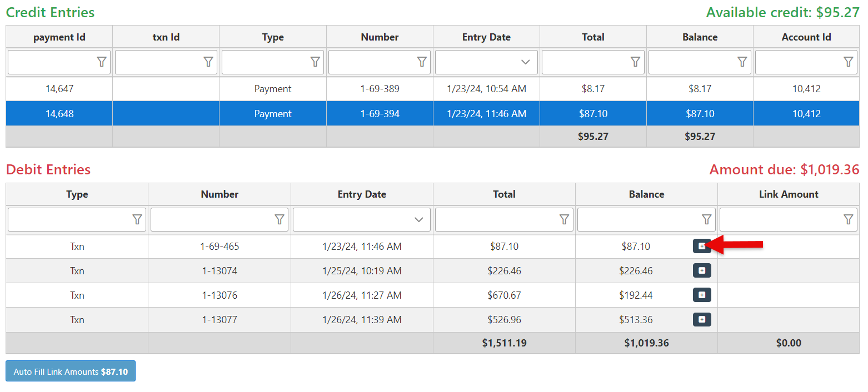868x392 pixels.
Task: Open filter icon for Debit Number column
Action: point(280,220)
